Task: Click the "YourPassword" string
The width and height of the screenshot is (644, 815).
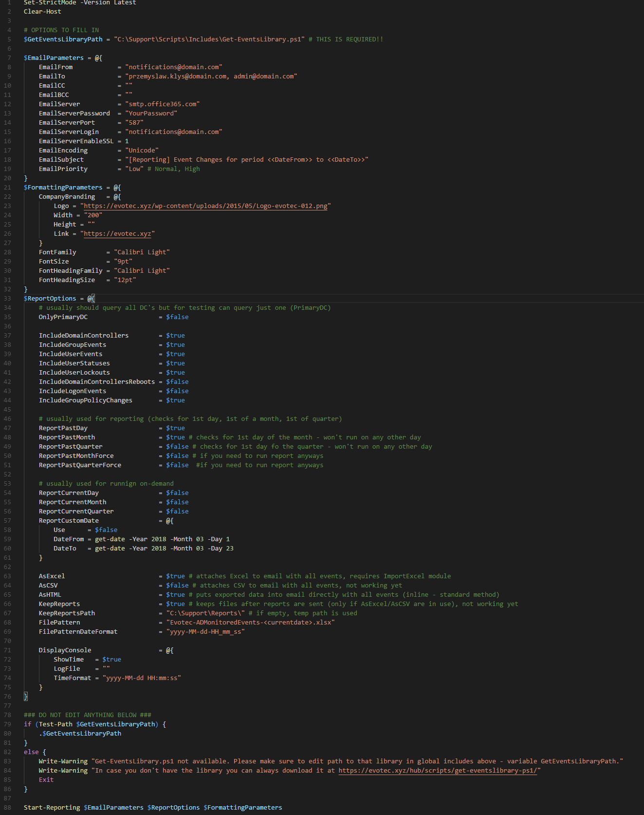Action: [151, 114]
